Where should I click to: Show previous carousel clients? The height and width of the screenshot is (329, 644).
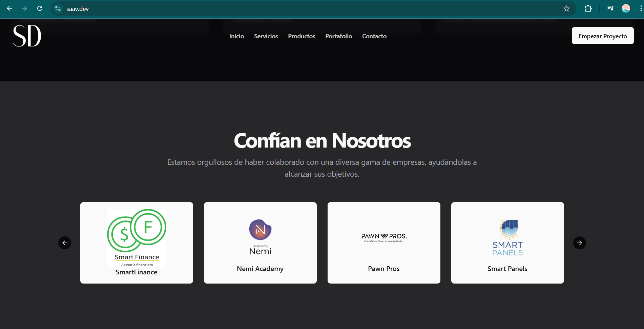coord(65,243)
